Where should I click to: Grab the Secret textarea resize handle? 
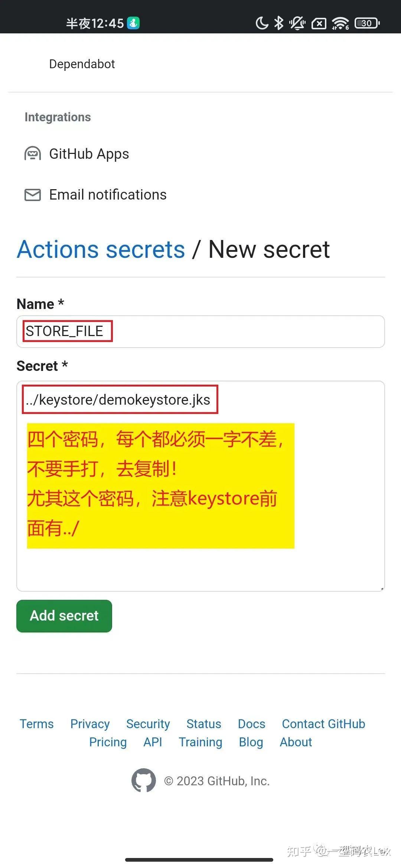click(382, 588)
